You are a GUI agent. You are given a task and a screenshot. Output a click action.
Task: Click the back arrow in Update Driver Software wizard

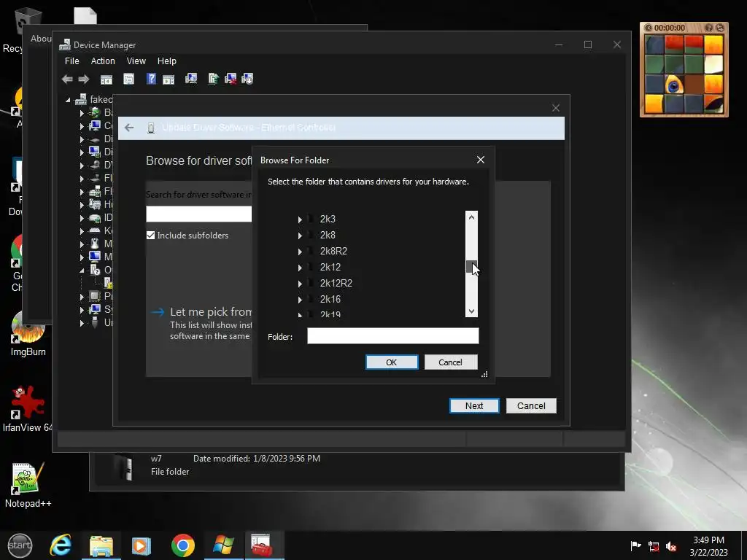tap(129, 128)
